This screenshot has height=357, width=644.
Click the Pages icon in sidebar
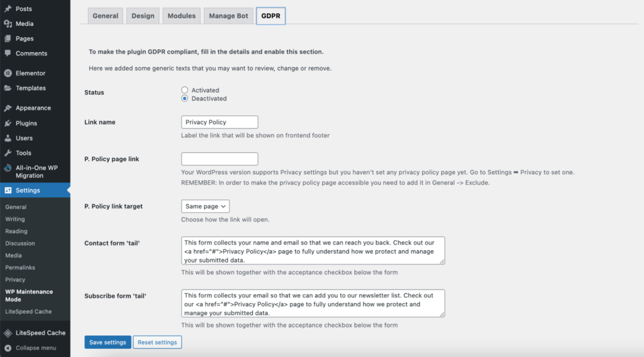coord(8,38)
